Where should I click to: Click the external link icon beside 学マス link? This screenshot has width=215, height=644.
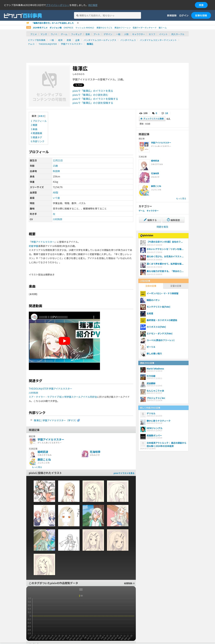point(79,420)
